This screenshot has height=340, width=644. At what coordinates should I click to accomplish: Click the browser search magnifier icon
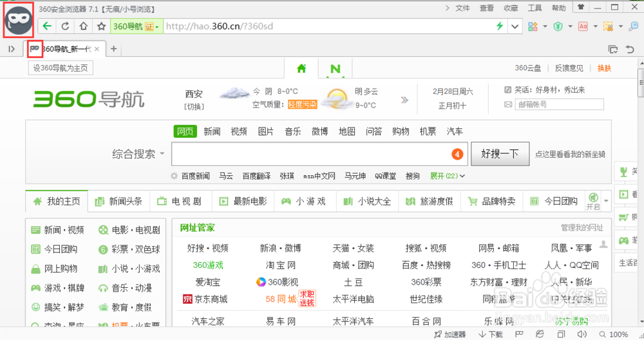click(x=634, y=26)
